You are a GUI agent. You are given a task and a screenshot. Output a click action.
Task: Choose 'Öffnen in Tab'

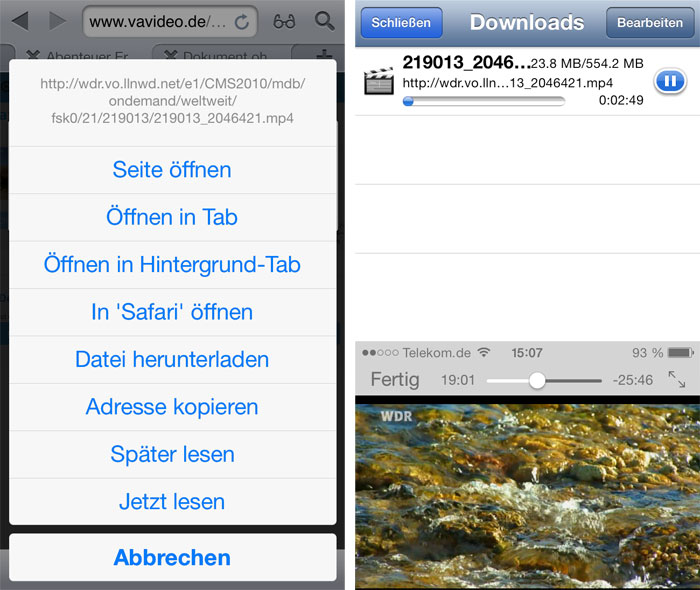click(172, 217)
